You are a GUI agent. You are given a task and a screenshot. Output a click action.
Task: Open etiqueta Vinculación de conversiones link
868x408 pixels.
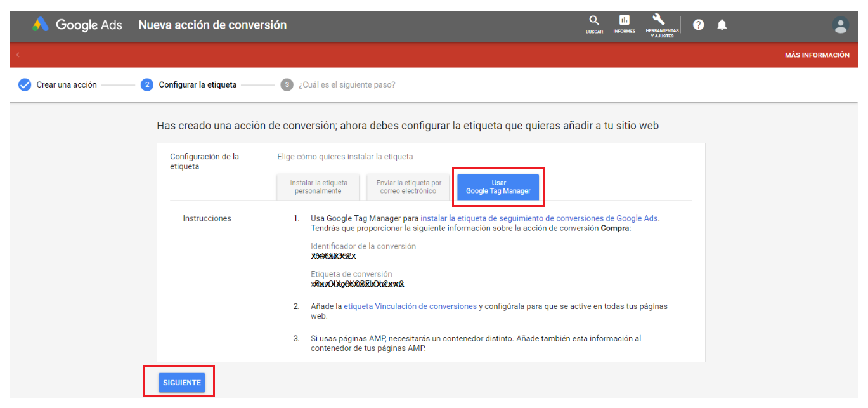(410, 306)
